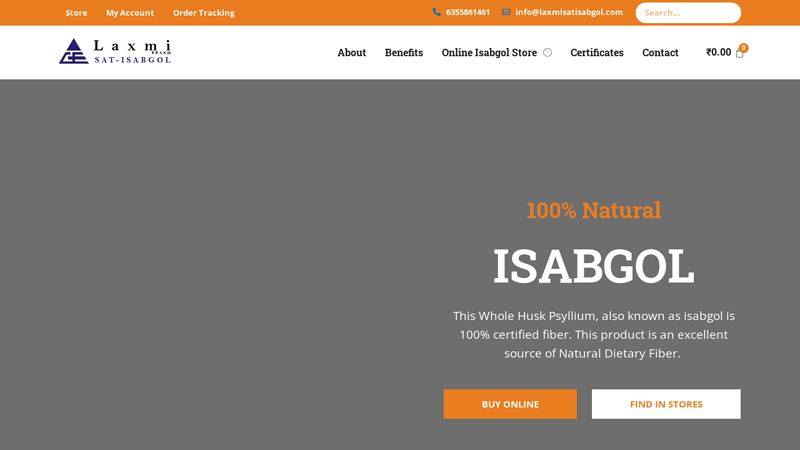Click the BUY ONLINE button
Screen dimensions: 800x450
(510, 404)
